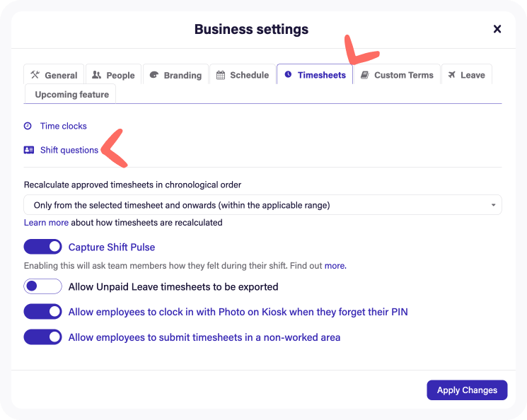Open the Shift questions link
The height and width of the screenshot is (420, 527).
pyautogui.click(x=69, y=150)
